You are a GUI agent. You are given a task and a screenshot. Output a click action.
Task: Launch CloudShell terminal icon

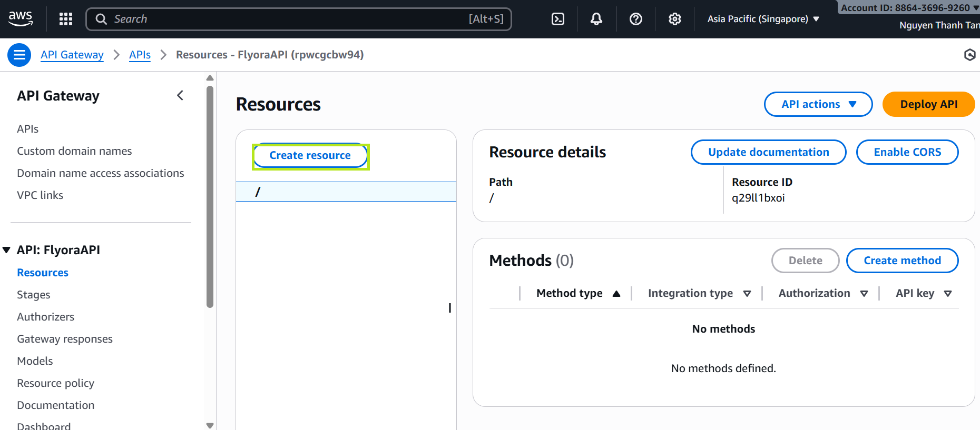point(557,19)
